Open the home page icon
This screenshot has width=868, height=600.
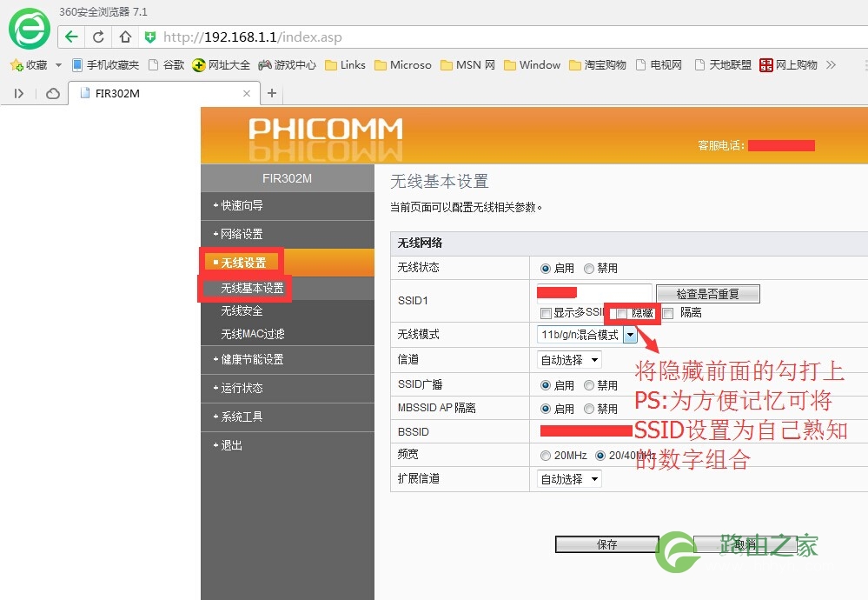point(125,37)
